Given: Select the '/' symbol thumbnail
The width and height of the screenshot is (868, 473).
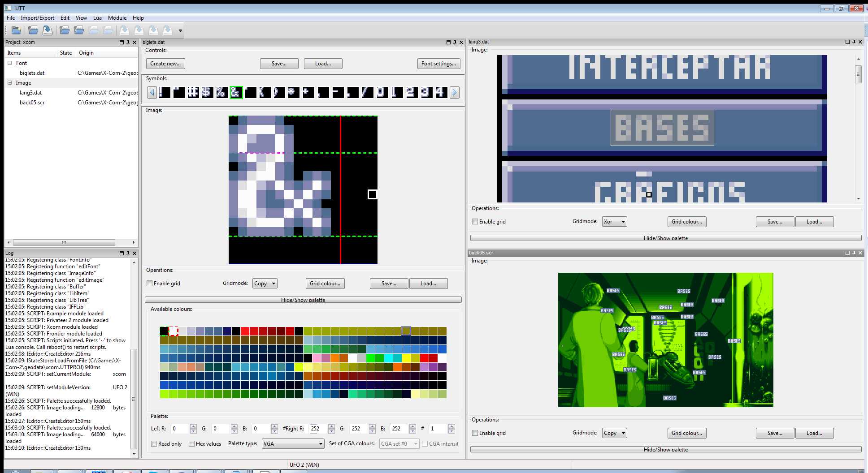Looking at the screenshot, I should 367,92.
